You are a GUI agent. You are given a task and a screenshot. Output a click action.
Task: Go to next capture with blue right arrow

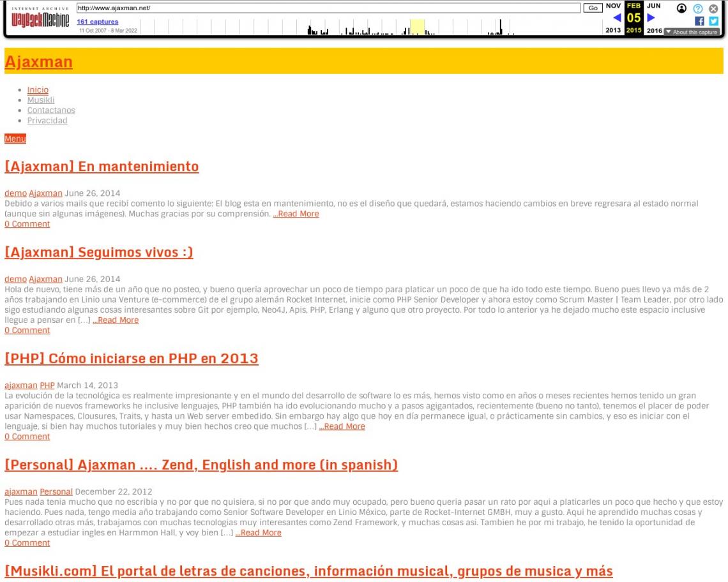(x=651, y=18)
